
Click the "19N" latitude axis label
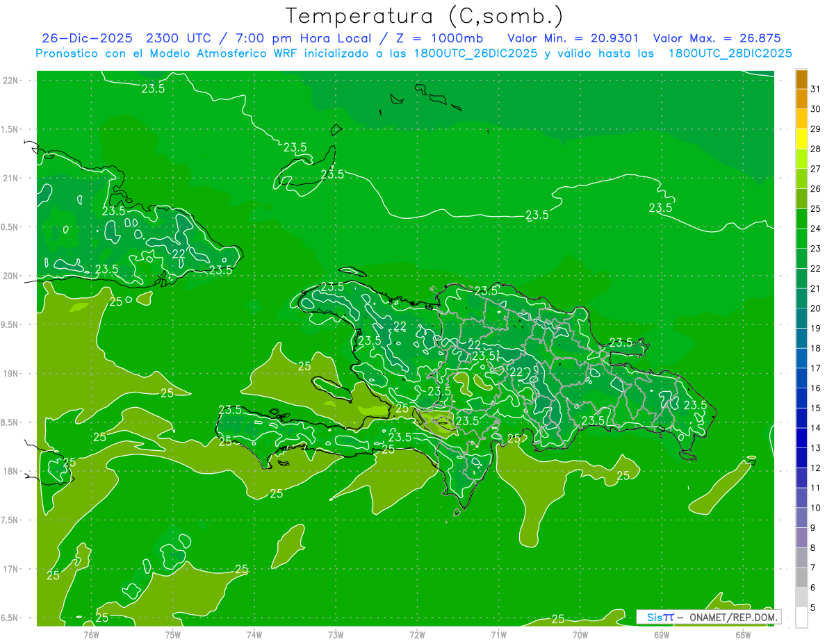click(x=10, y=374)
